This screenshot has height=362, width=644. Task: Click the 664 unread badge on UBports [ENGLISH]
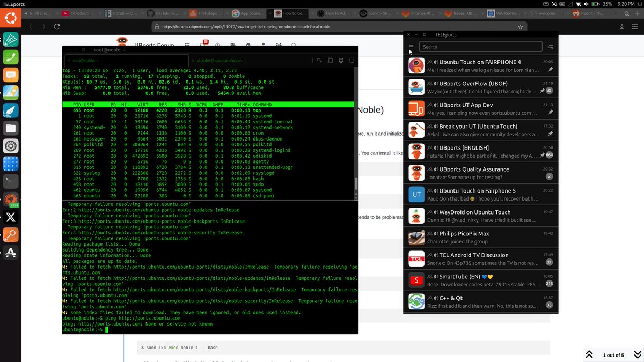tap(549, 156)
